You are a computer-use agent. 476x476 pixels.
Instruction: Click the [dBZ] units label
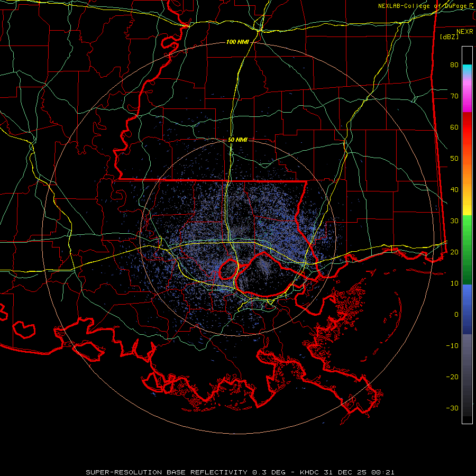(x=449, y=37)
